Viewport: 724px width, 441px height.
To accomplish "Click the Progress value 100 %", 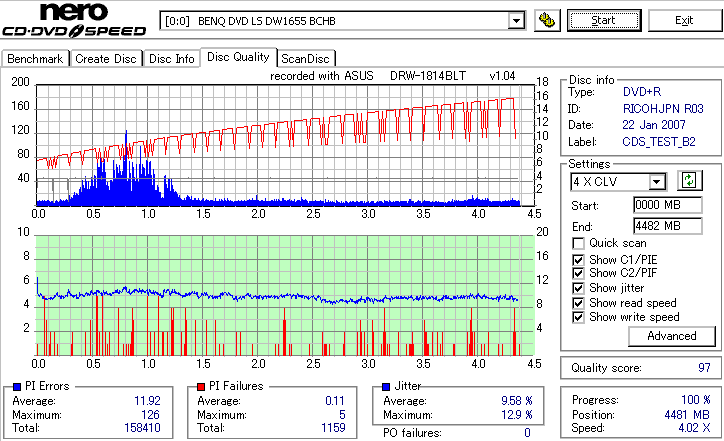I will (696, 399).
